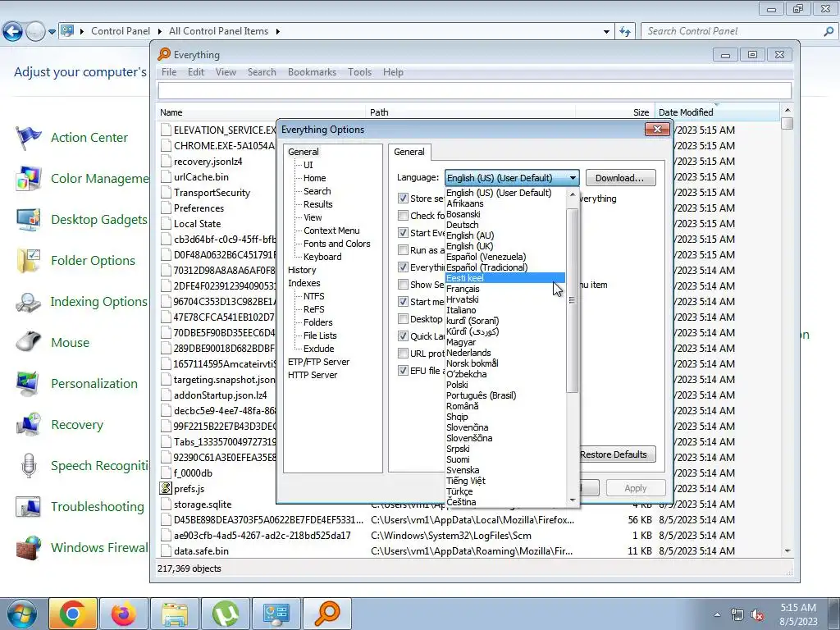Open Indexing Options icon

pyautogui.click(x=29, y=302)
